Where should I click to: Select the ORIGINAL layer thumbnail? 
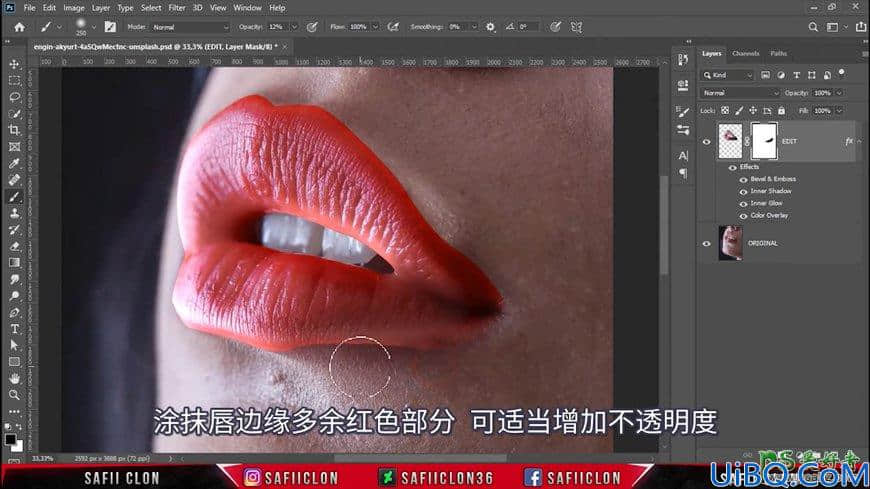tap(730, 243)
